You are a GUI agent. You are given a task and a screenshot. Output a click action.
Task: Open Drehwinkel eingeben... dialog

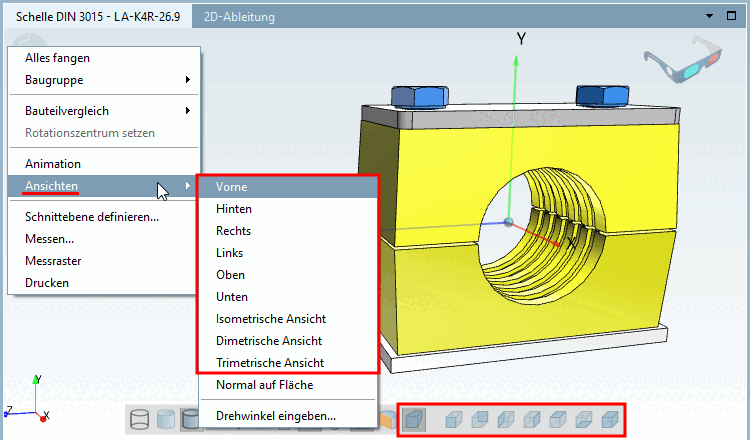[x=288, y=416]
